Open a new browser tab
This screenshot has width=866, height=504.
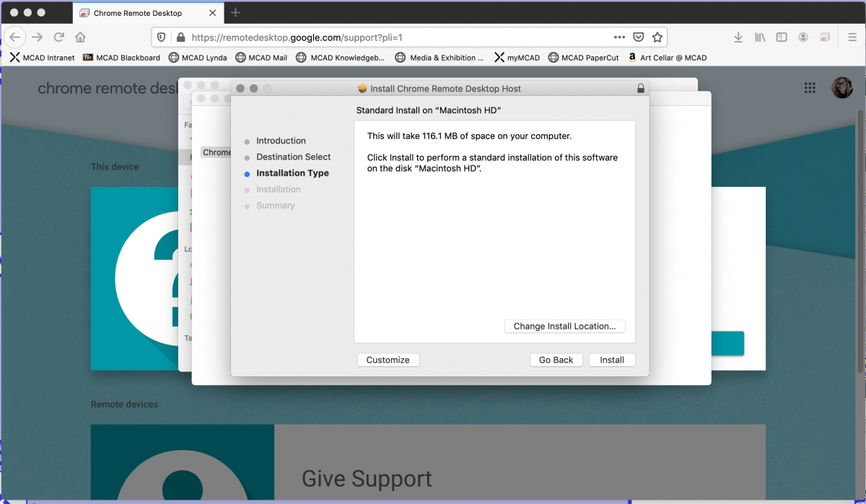click(x=235, y=13)
